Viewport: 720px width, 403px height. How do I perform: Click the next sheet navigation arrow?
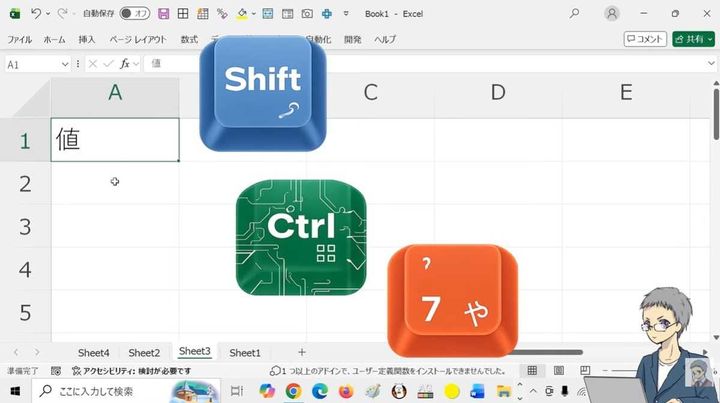coord(37,353)
